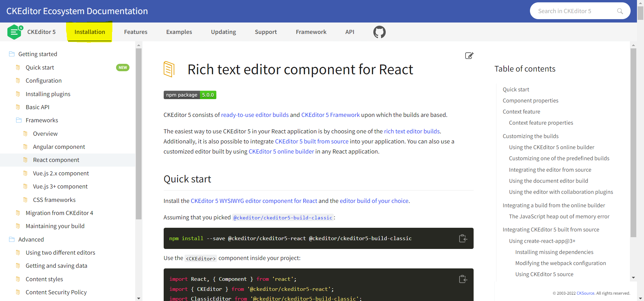
Task: Open the Framework tab
Action: click(311, 32)
